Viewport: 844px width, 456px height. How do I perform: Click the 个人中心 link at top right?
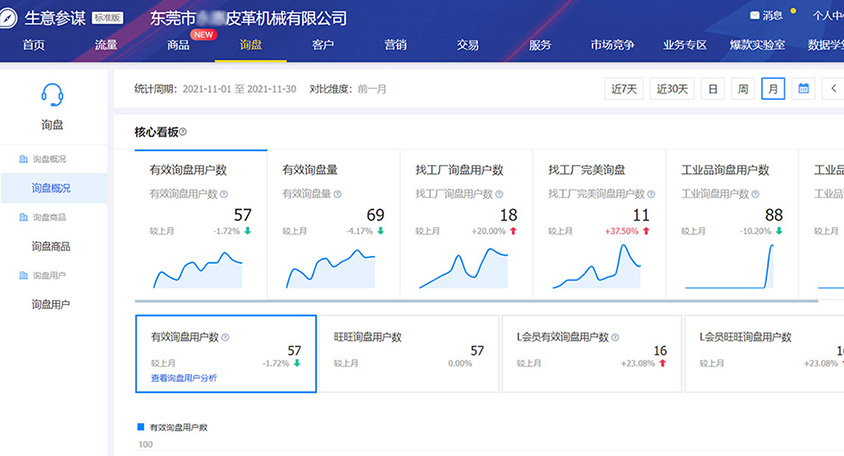pos(828,16)
